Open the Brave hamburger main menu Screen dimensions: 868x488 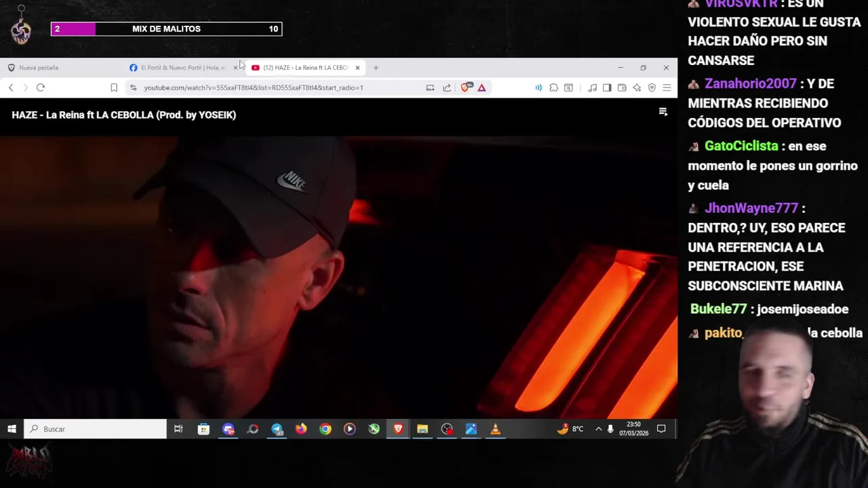tap(667, 87)
